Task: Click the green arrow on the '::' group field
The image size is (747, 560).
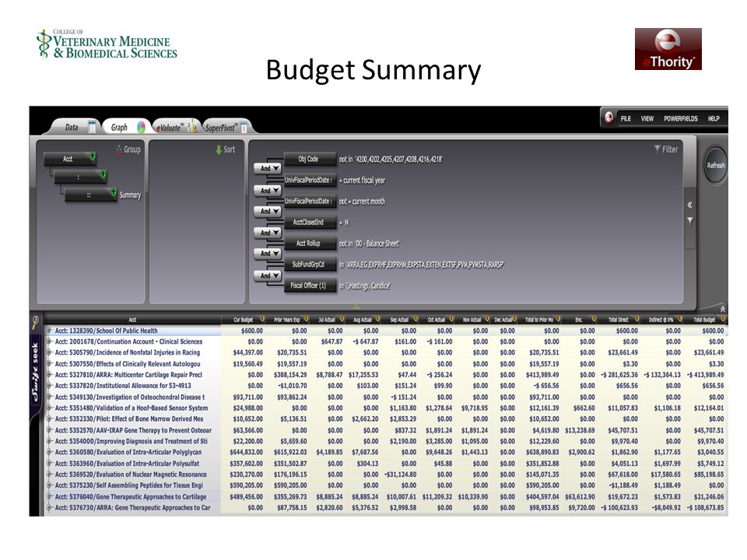Action: [x=114, y=192]
